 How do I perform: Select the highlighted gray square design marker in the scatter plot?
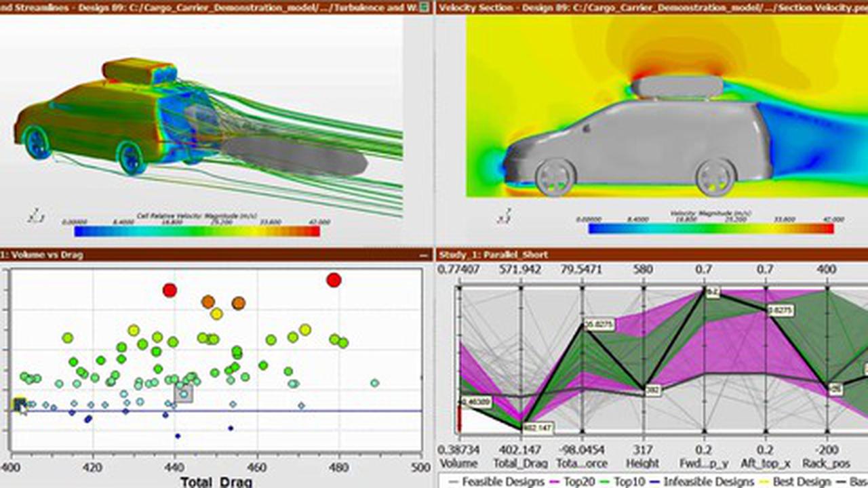coord(183,394)
